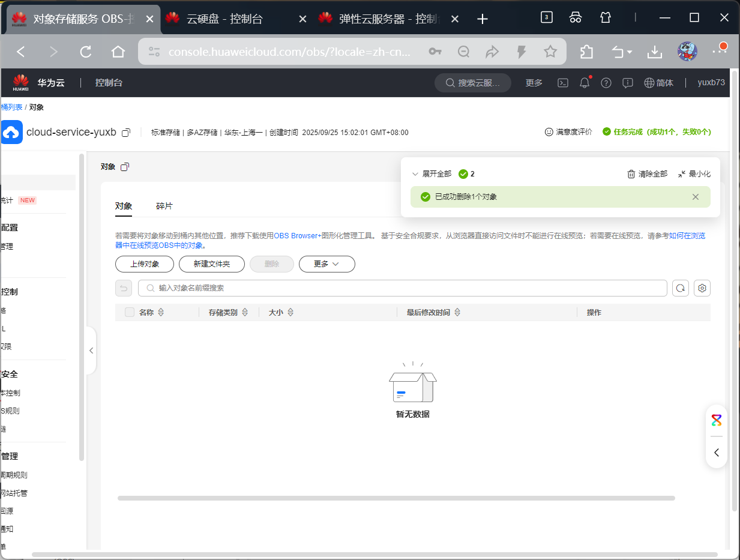Click 任务完成 status text
This screenshot has width=740, height=560.
coord(657,132)
